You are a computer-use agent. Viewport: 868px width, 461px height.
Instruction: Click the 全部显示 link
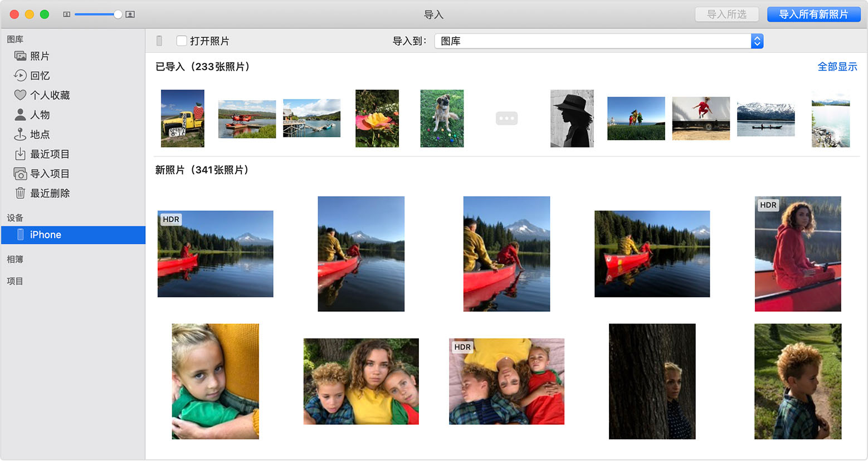[x=837, y=67]
